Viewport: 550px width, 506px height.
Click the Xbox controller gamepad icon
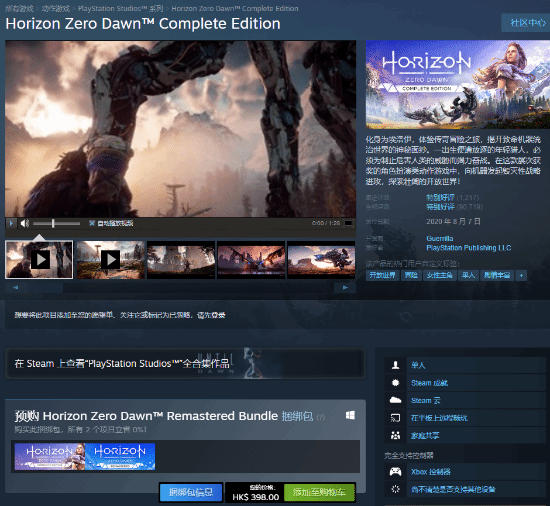[x=395, y=471]
